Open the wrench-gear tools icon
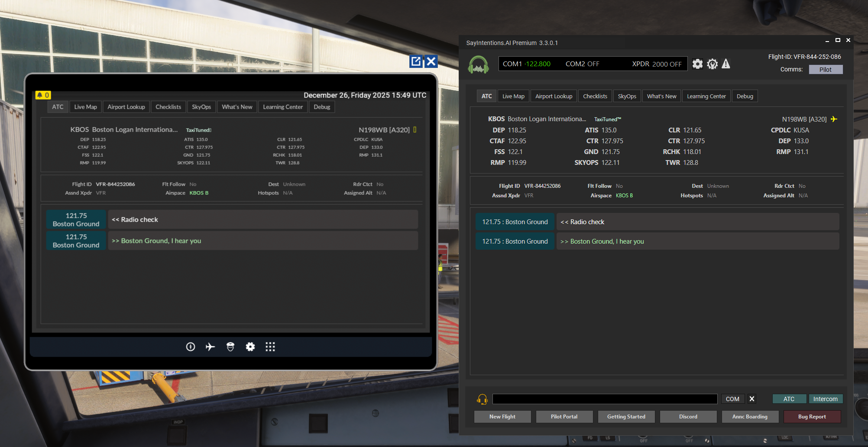 point(712,64)
